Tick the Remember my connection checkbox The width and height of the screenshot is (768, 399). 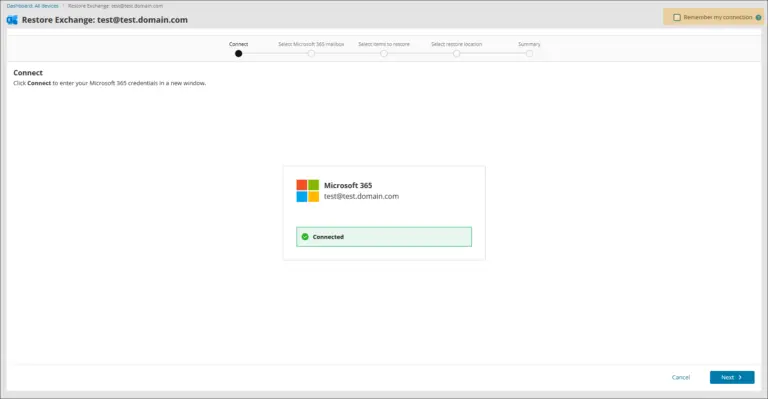677,17
